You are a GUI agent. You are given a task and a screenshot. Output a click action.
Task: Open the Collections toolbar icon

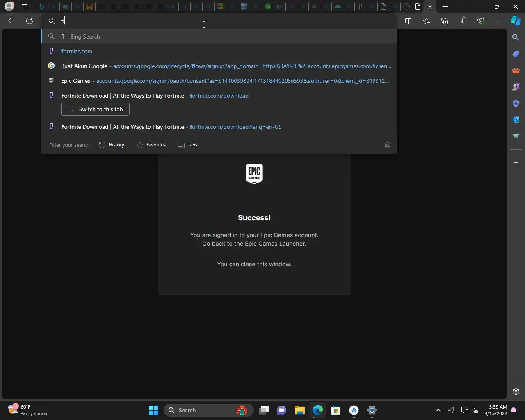pyautogui.click(x=445, y=21)
